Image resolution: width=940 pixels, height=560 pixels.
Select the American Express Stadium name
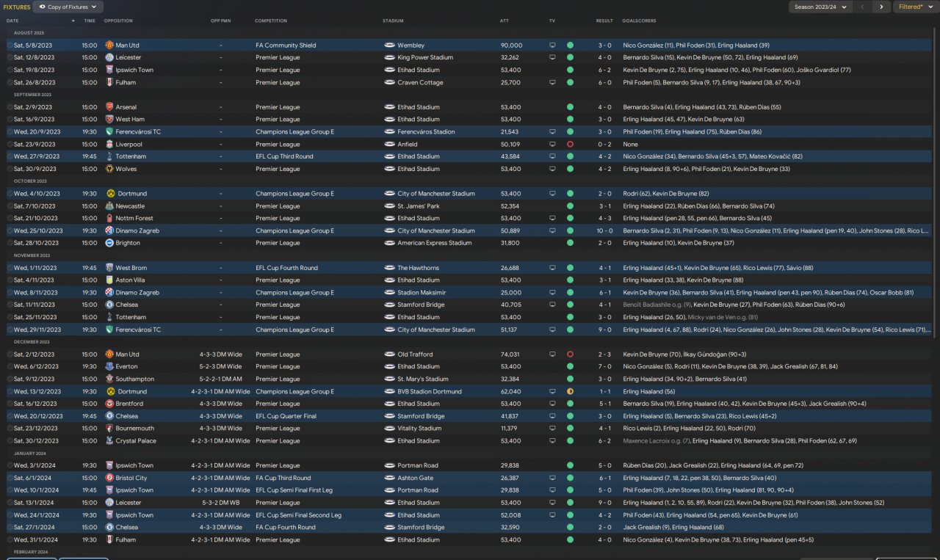[435, 243]
